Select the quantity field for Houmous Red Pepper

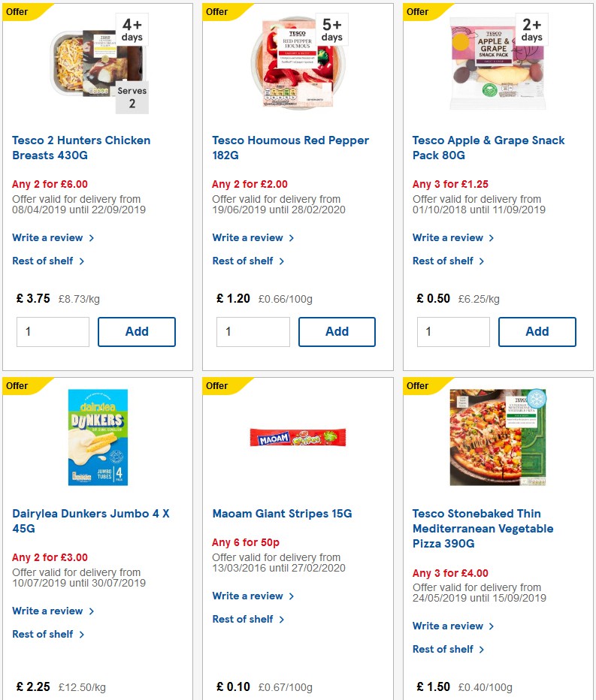(253, 331)
